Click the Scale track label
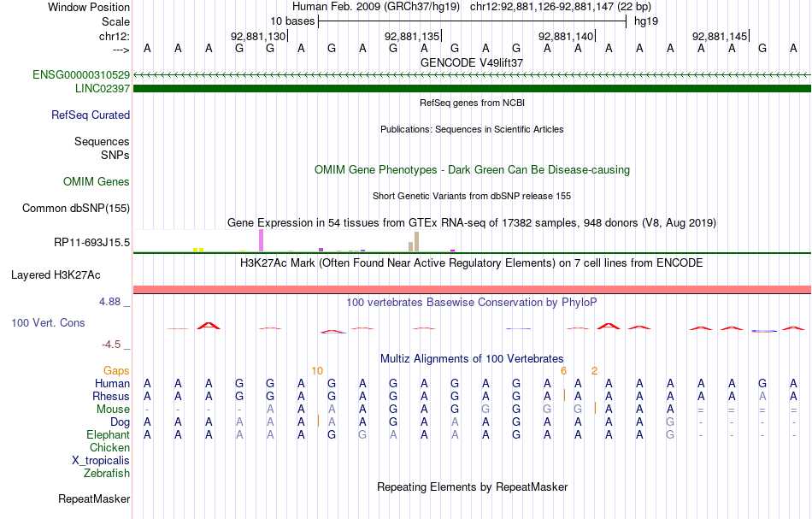Screen dimensions: 812x519 click(x=115, y=21)
